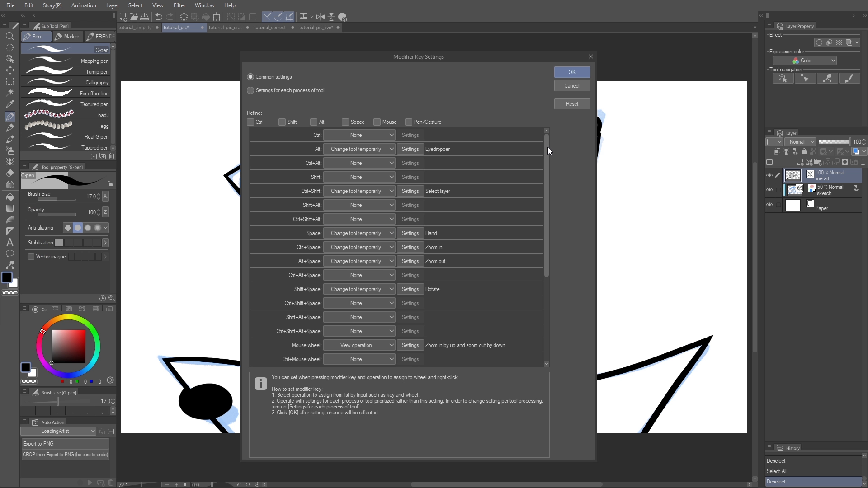Image resolution: width=868 pixels, height=488 pixels.
Task: Open the Mouse wheel operation dropdown
Action: tap(359, 345)
